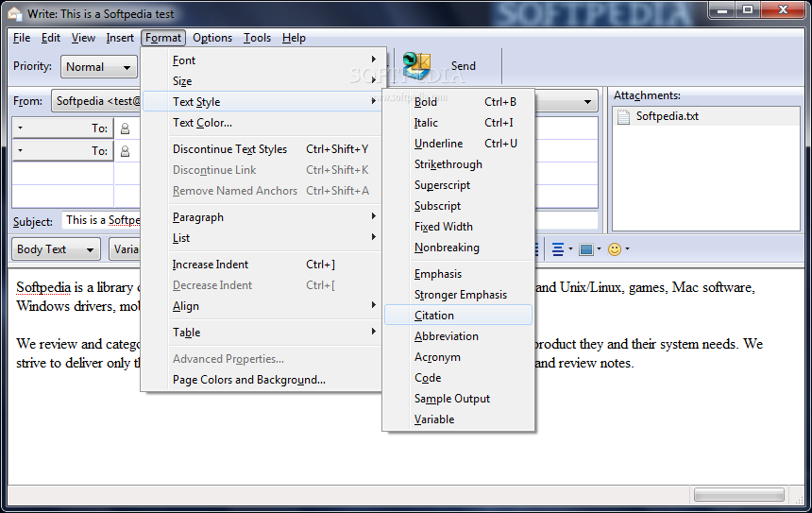Apply Code text style

coord(458,378)
